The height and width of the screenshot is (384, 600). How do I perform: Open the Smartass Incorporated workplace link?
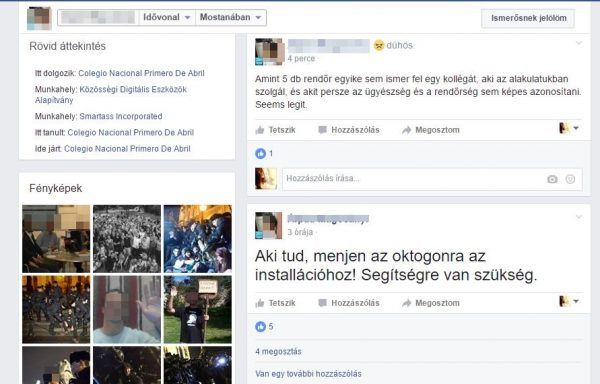pos(121,116)
